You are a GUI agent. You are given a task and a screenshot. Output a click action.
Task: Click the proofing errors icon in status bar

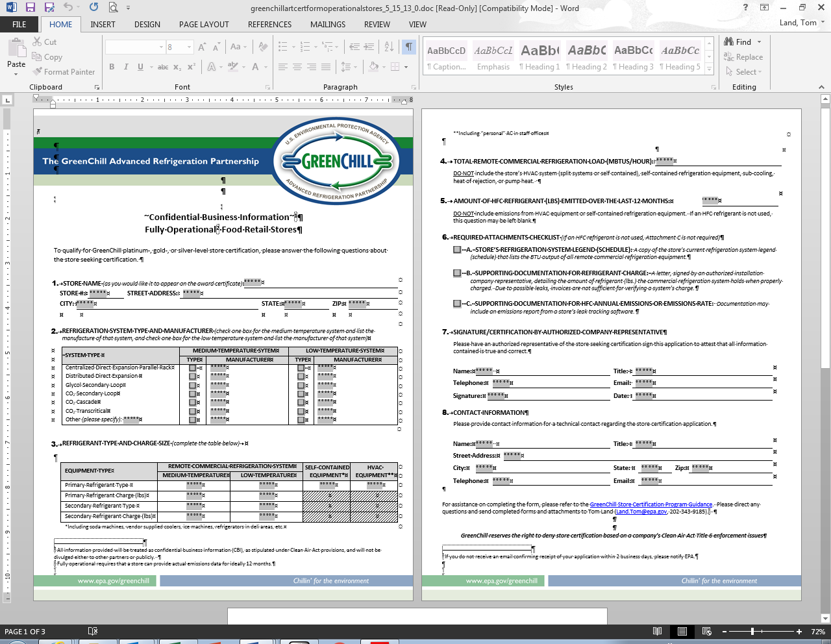pos(93,631)
